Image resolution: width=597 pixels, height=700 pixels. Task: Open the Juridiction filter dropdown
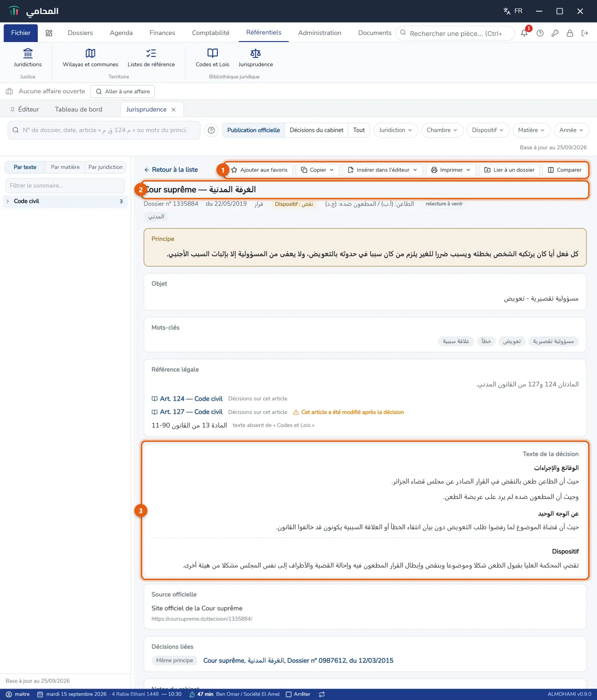tap(396, 130)
